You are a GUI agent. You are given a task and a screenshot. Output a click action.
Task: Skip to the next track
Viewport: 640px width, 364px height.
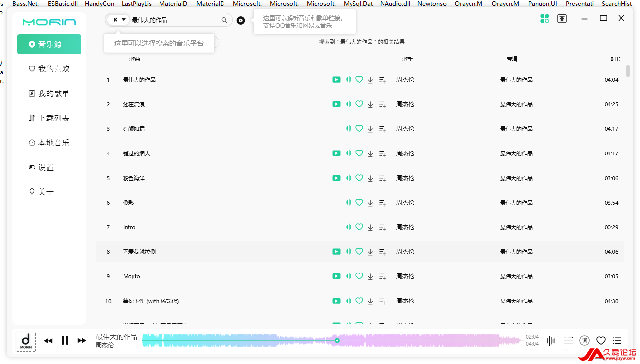82,341
